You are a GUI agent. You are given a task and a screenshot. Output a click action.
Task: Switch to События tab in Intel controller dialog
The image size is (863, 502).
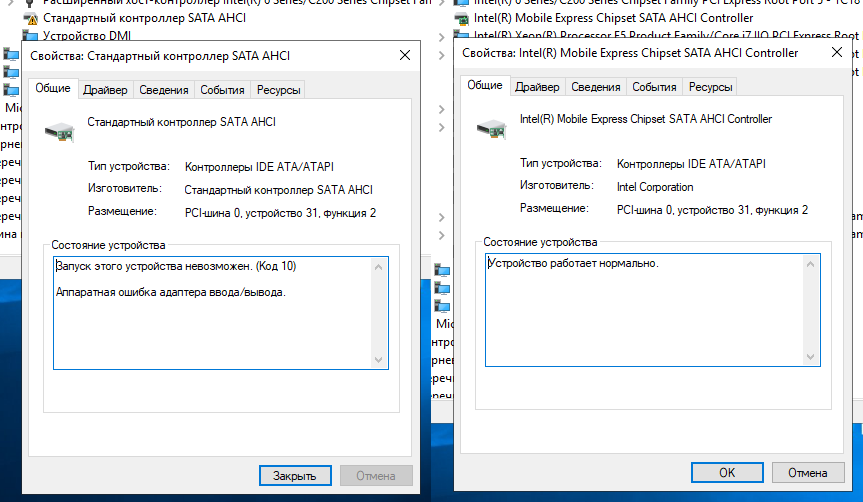tap(654, 87)
